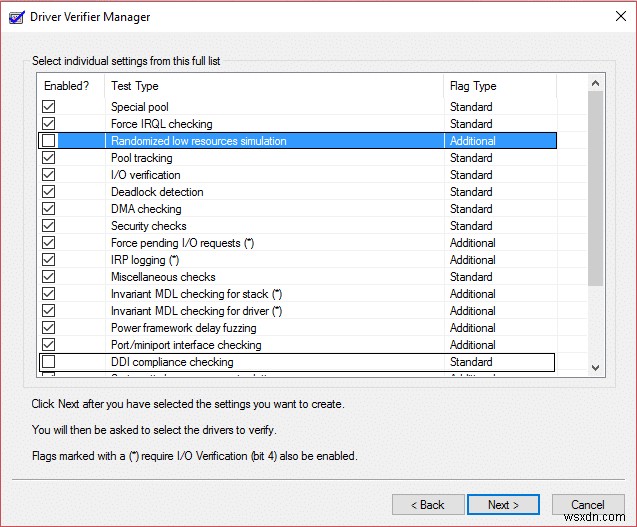This screenshot has width=637, height=527.
Task: Select 'Force pending I/O requests (*)' row text
Action: pos(183,243)
